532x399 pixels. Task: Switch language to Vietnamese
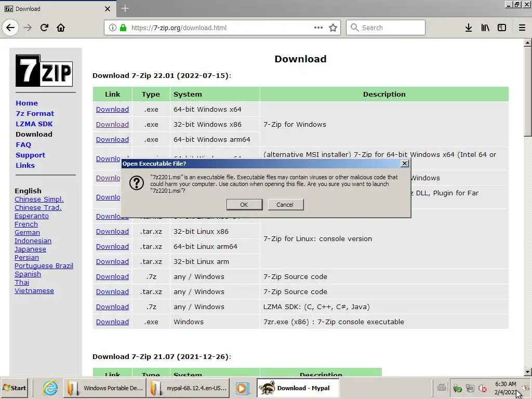(34, 291)
